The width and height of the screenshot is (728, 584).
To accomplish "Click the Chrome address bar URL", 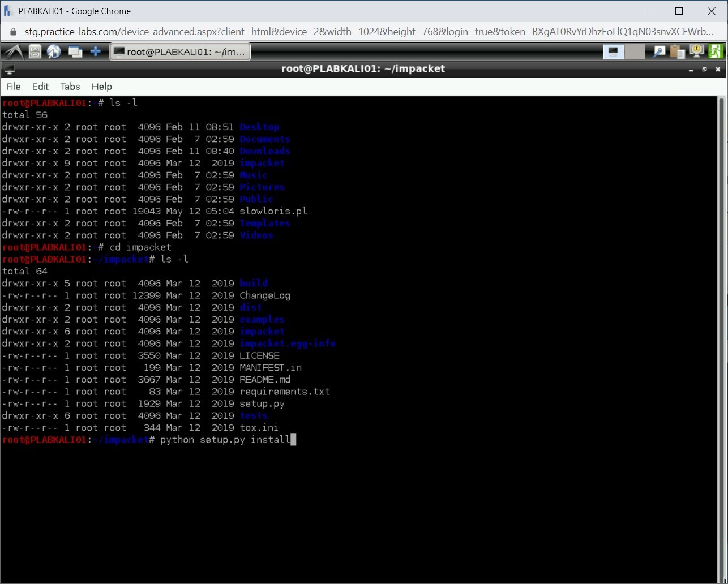I will pos(362,32).
